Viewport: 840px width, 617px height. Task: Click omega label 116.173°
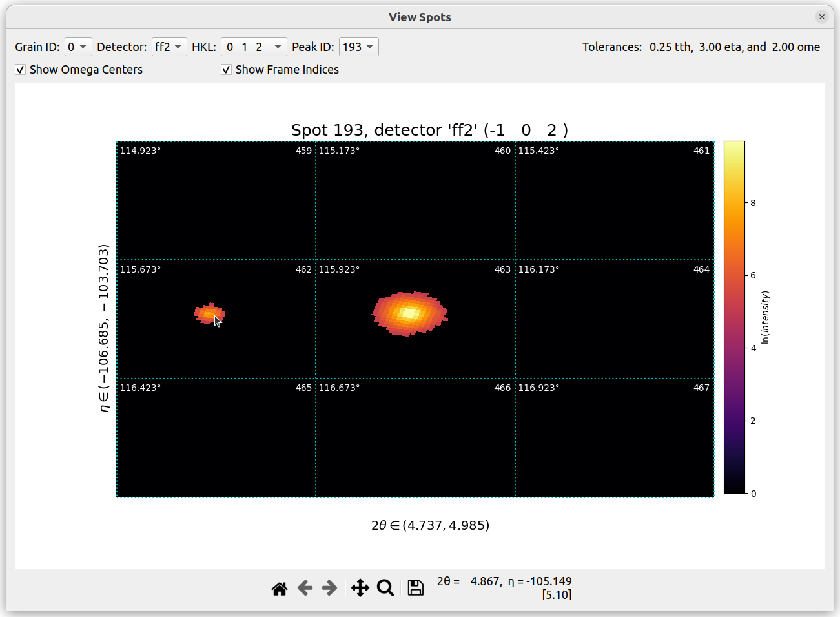(x=538, y=269)
